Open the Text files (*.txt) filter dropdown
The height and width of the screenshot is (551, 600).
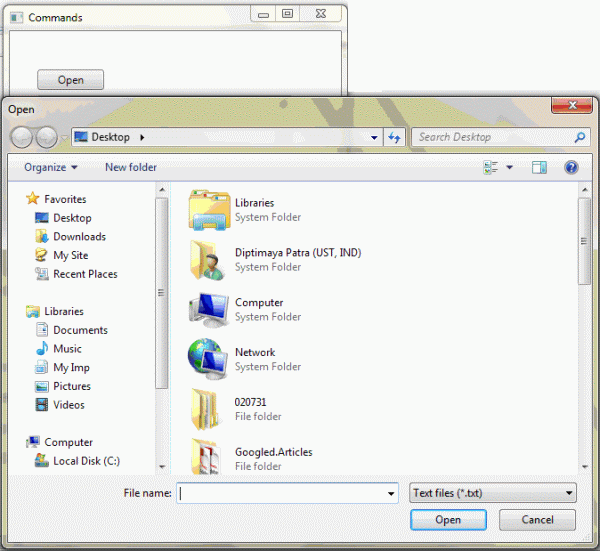point(493,493)
